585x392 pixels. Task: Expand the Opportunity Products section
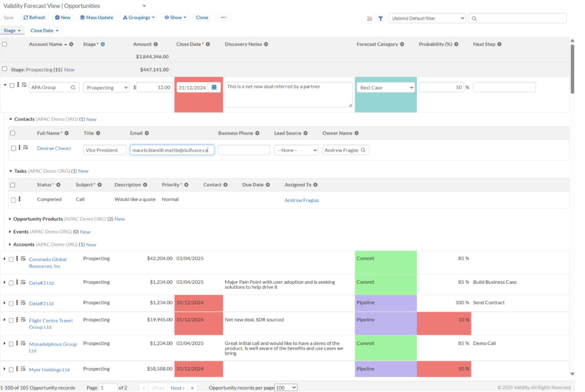click(10, 219)
